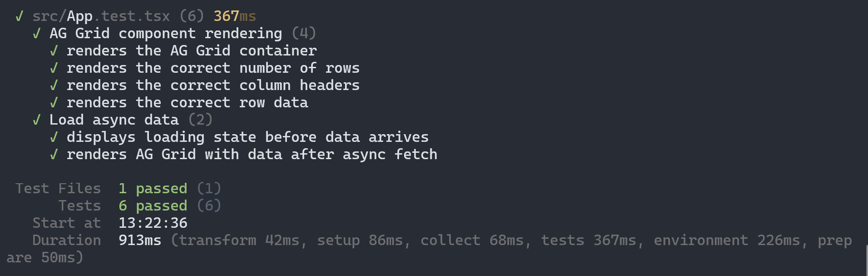Select the Load async data suite name
The image size is (868, 276).
[x=114, y=120]
